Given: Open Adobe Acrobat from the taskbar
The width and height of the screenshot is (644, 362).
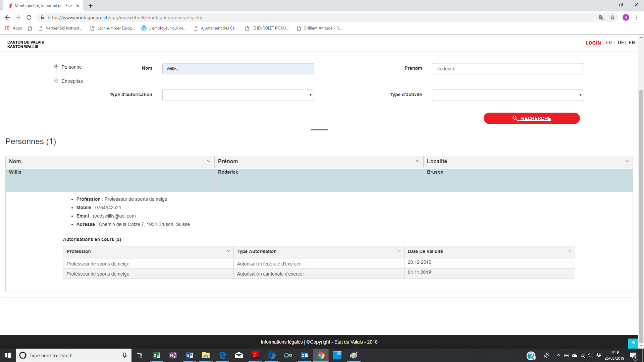Looking at the screenshot, I should coord(255,355).
